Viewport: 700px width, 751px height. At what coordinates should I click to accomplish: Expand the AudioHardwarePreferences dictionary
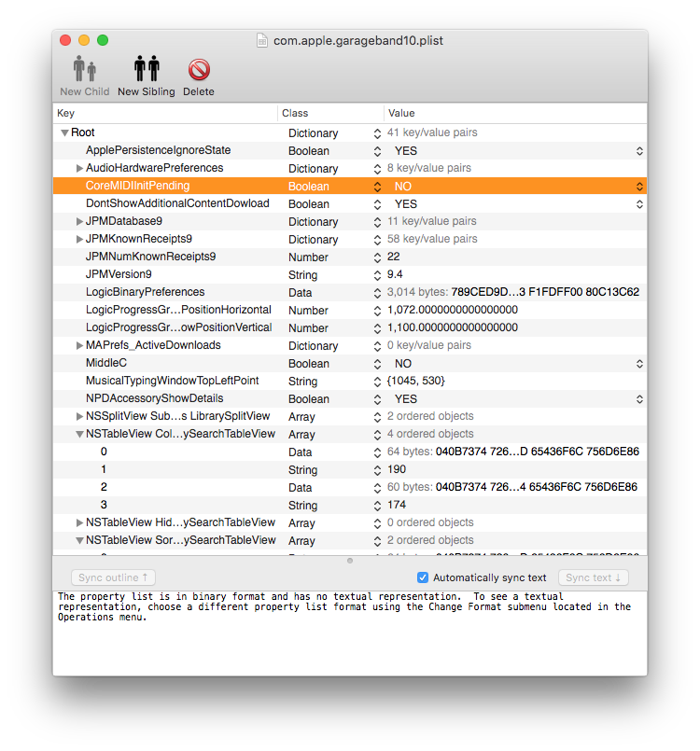(79, 169)
